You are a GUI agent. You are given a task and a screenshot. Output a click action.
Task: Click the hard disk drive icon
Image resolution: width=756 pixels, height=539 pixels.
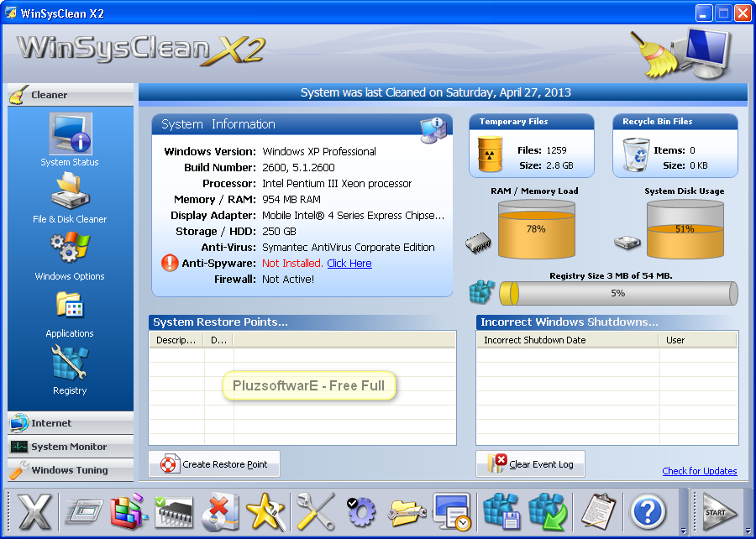627,243
